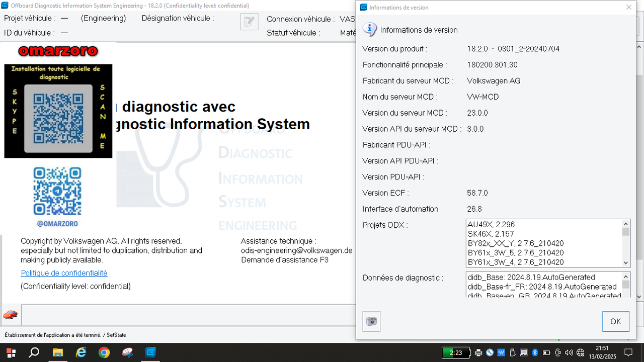Launch Internet Explorer from the taskbar

coord(80,352)
